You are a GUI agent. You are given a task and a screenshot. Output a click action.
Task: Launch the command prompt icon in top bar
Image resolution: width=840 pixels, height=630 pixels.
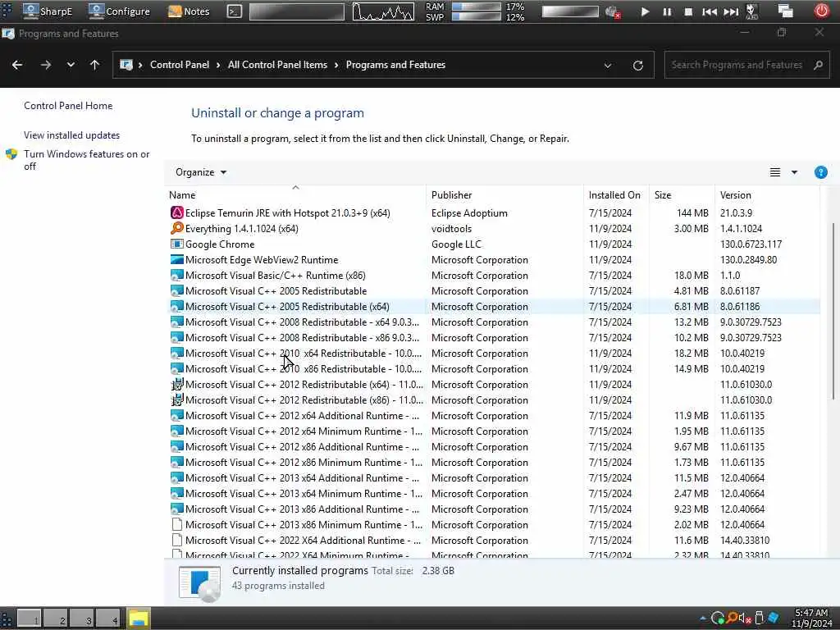click(x=234, y=11)
